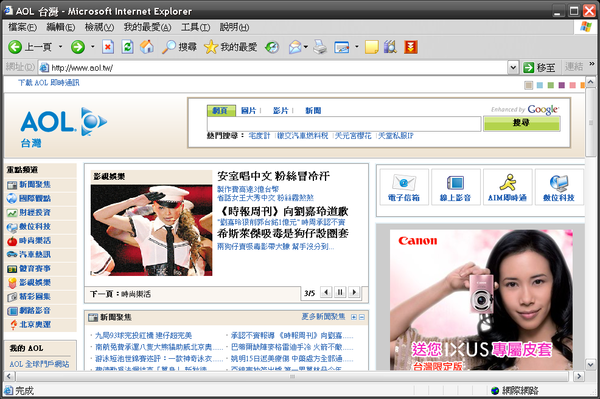Select the 網頁 search tab

221,111
